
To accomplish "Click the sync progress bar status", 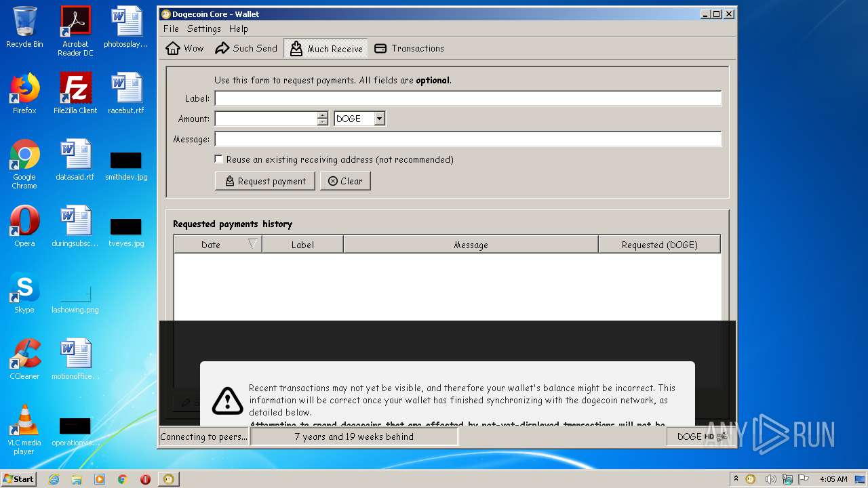I will tap(354, 436).
